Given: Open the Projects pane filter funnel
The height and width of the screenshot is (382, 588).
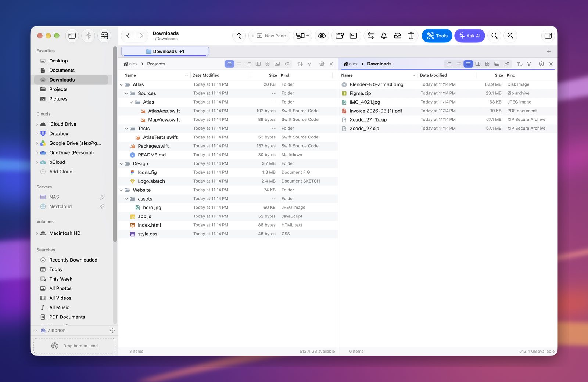Looking at the screenshot, I should (x=309, y=64).
